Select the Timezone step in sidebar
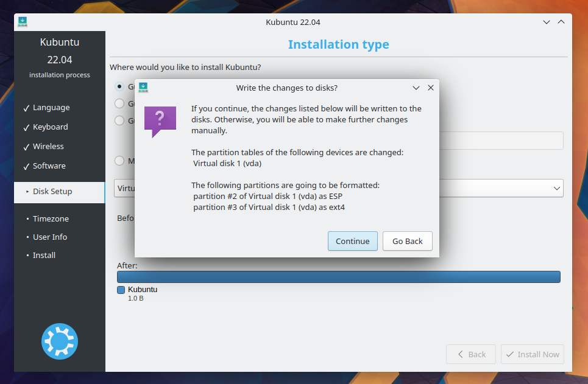Image resolution: width=588 pixels, height=384 pixels. pyautogui.click(x=51, y=219)
